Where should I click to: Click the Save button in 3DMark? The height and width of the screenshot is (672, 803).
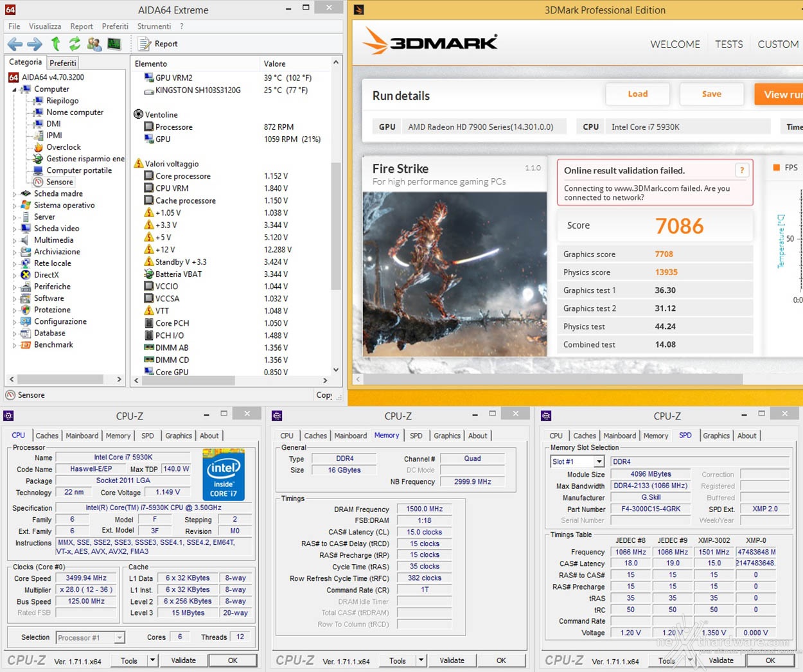coord(712,94)
